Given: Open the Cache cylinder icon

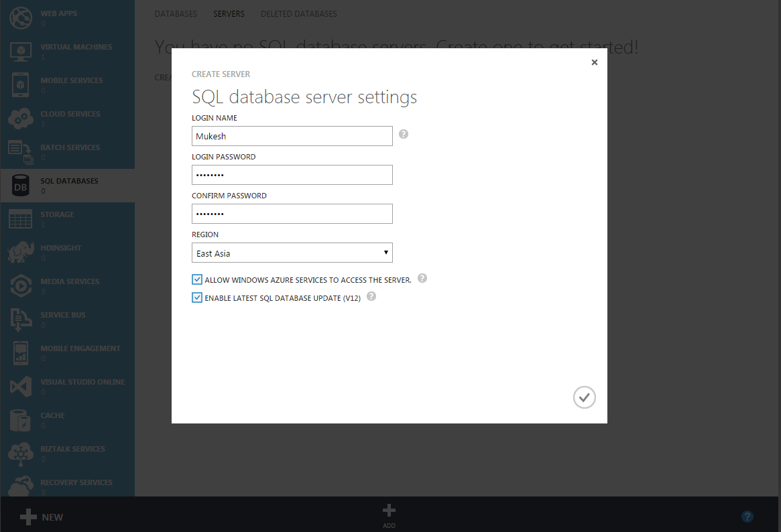Looking at the screenshot, I should (20, 420).
